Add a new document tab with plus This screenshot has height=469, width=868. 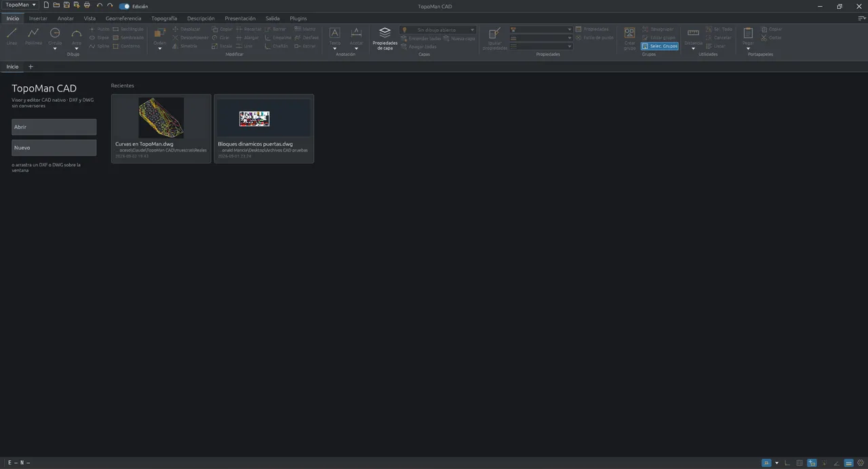click(31, 67)
